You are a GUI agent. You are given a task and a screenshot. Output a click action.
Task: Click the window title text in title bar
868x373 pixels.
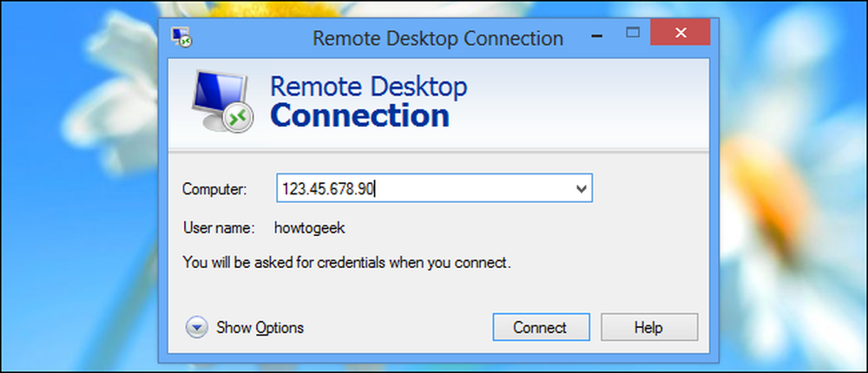(x=437, y=38)
